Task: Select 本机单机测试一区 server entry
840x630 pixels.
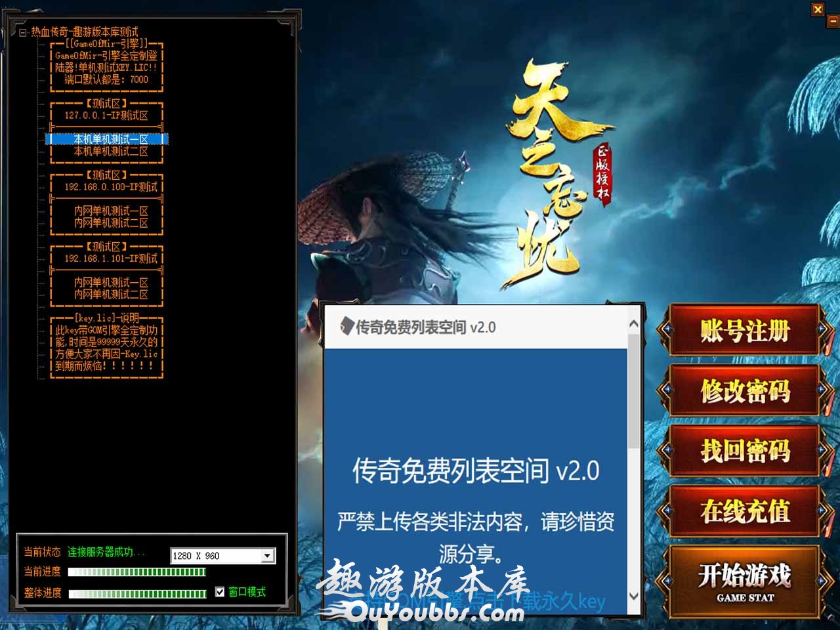Action: 107,139
